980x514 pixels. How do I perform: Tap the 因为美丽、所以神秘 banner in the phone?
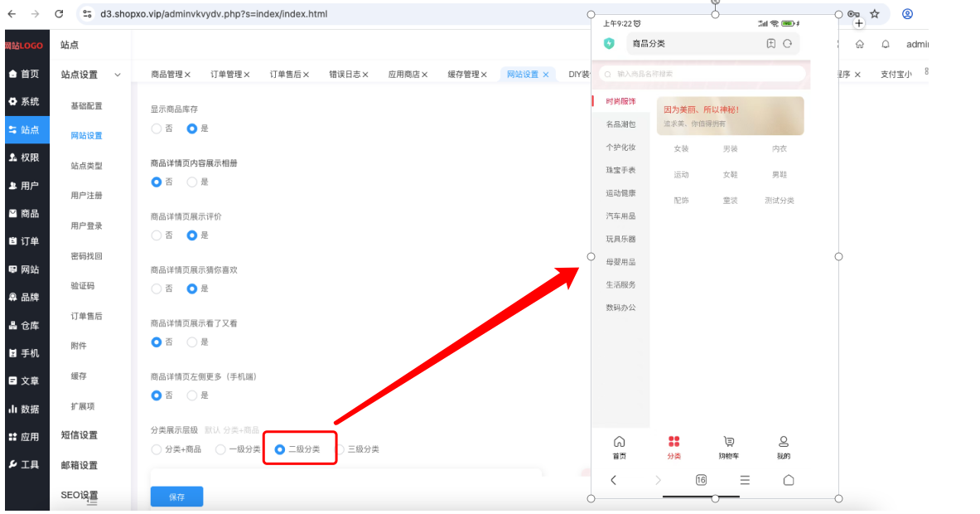(x=730, y=116)
